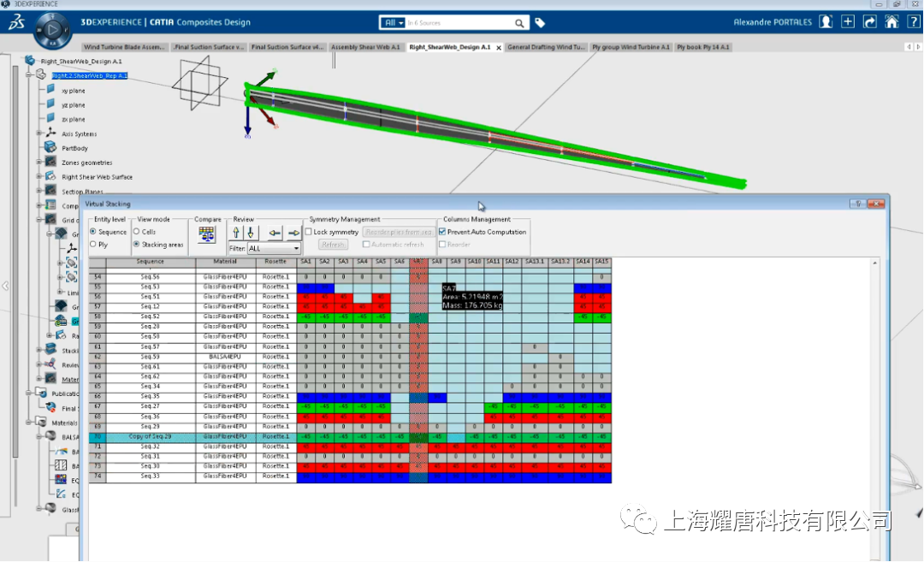Collapse the Right.2.ShearWeb_Rep A.1 node

pyautogui.click(x=29, y=75)
